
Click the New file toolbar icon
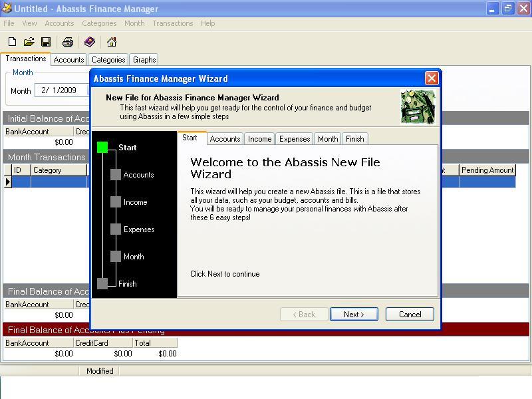click(12, 42)
